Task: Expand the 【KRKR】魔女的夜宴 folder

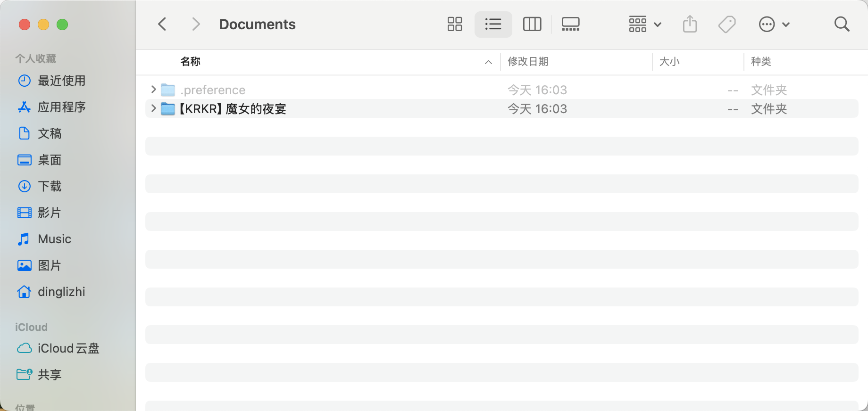Action: pyautogui.click(x=153, y=108)
